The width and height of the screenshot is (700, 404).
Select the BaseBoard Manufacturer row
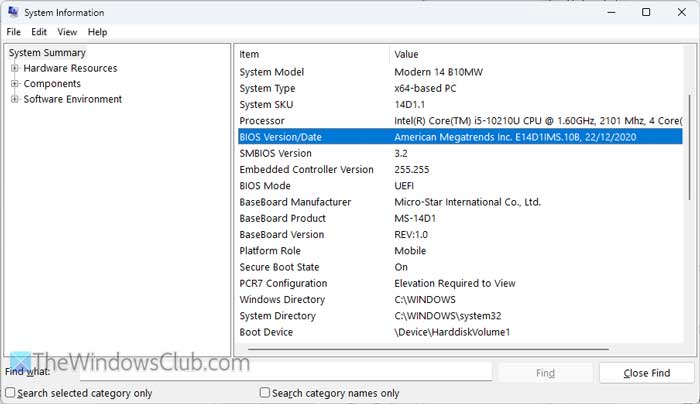460,202
